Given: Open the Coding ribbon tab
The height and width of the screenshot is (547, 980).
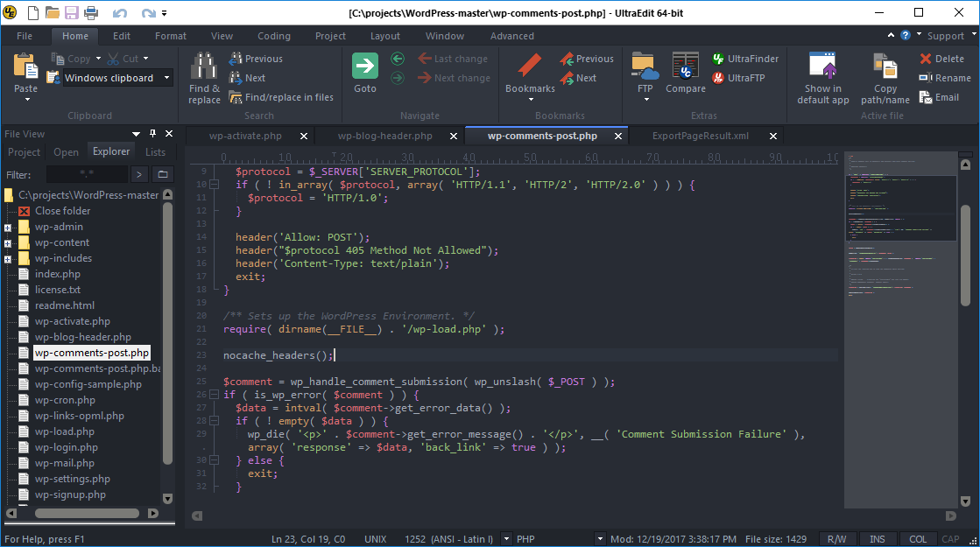Looking at the screenshot, I should coord(274,36).
